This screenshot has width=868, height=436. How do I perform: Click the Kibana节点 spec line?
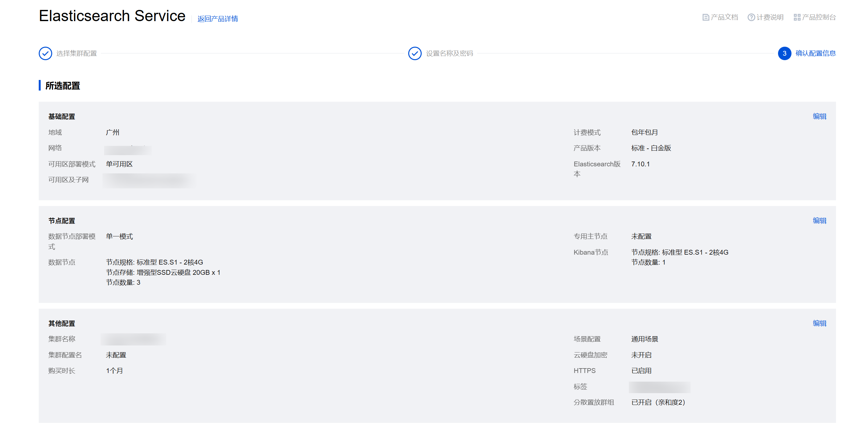(x=680, y=252)
